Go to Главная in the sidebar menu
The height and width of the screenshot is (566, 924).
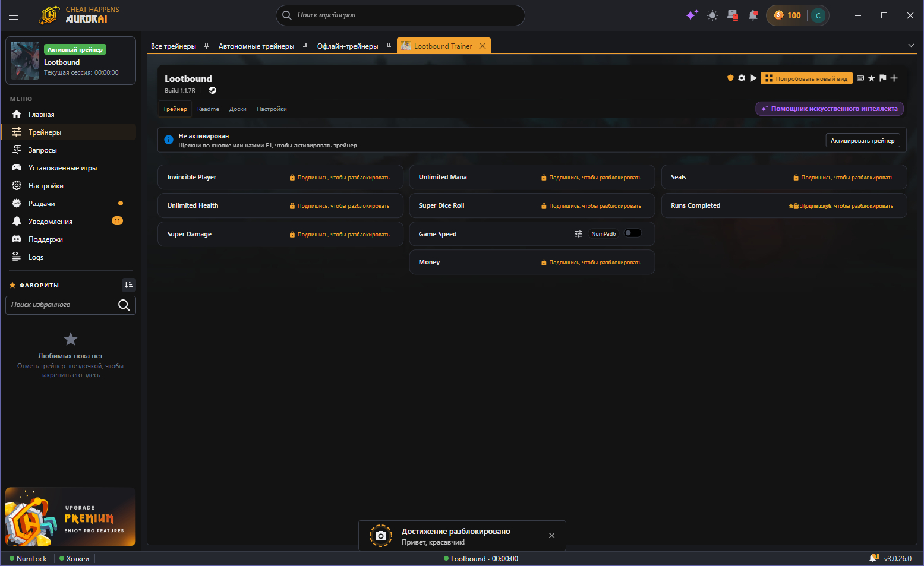[x=71, y=115]
